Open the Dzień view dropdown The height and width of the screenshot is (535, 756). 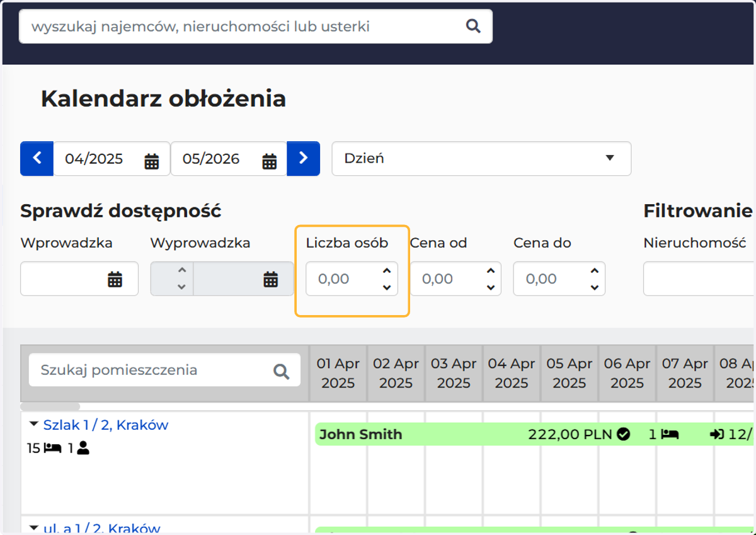[x=481, y=158]
